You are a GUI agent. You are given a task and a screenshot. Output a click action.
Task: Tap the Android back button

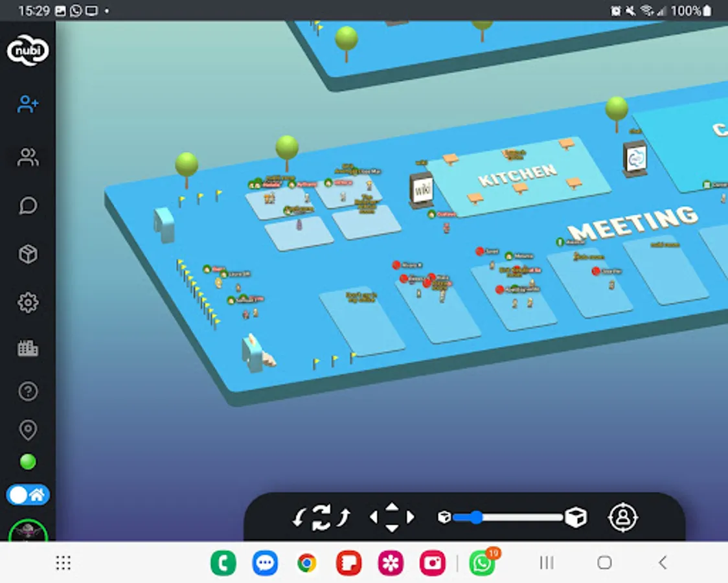[x=663, y=563]
